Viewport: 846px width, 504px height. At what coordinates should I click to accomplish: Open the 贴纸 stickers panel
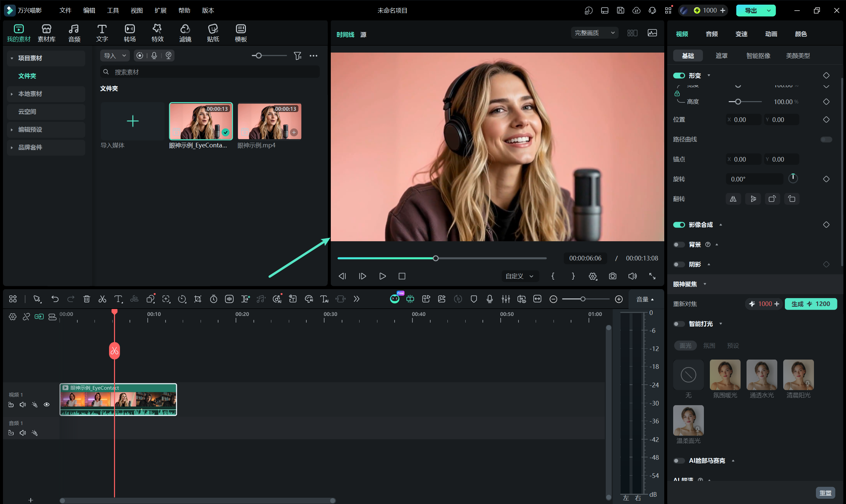click(x=213, y=33)
